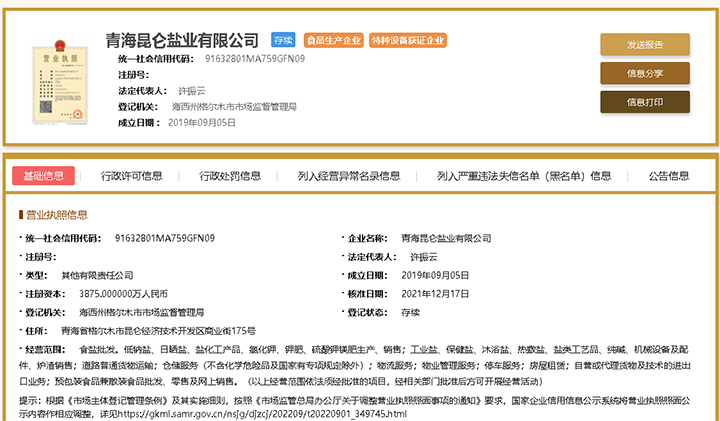Go to the 列入经营异常名录信息 tab
Screen dimensions: 720x421
[x=349, y=176]
